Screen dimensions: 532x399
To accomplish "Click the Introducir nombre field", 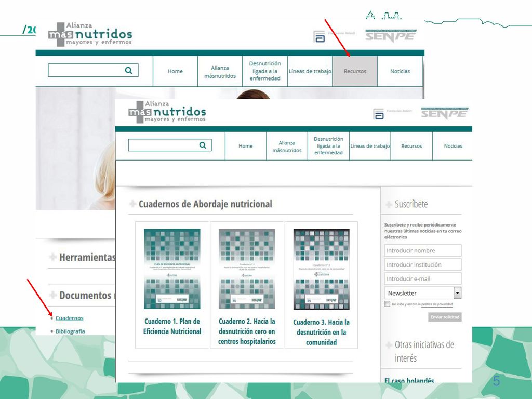I will [423, 250].
